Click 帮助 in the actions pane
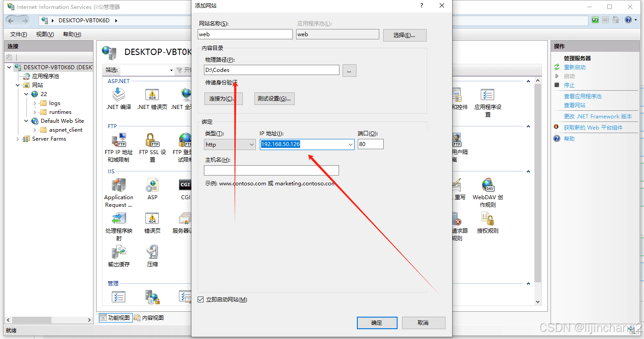644x339 pixels. pos(569,138)
